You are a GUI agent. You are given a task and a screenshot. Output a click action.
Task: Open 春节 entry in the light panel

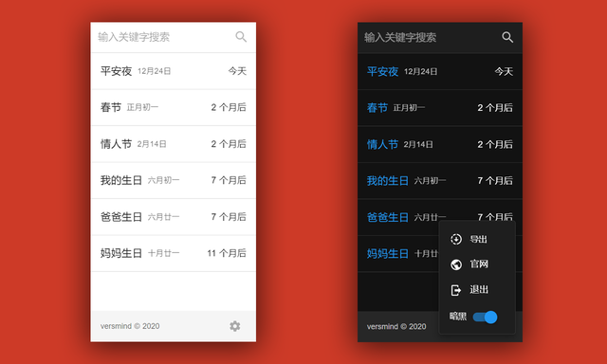173,107
